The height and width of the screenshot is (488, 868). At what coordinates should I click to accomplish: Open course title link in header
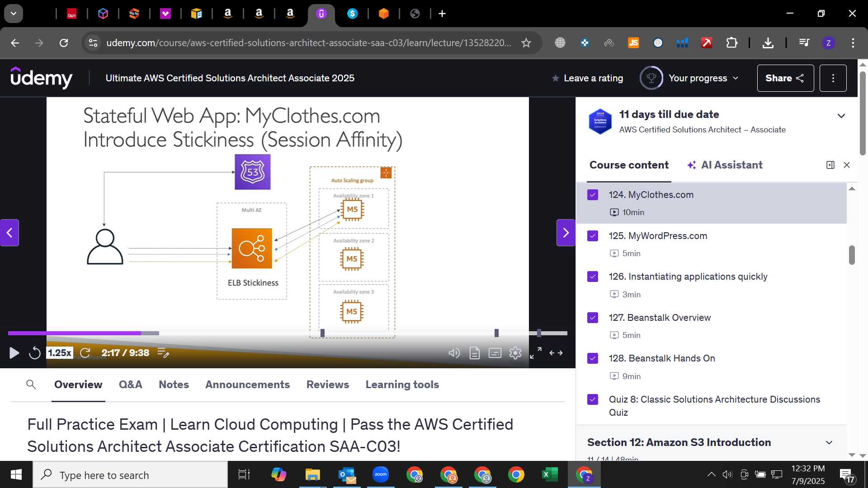click(x=230, y=78)
